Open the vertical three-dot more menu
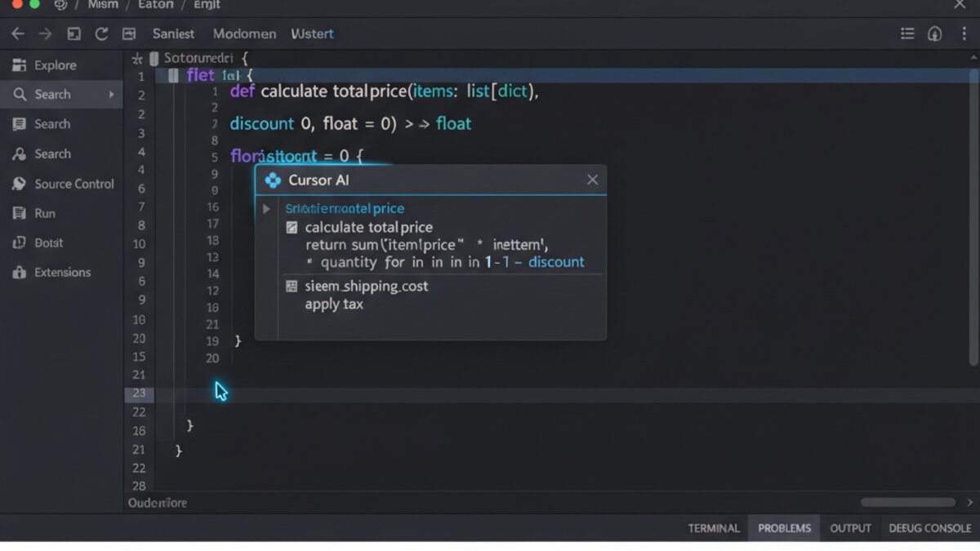980x551 pixels. click(x=964, y=33)
